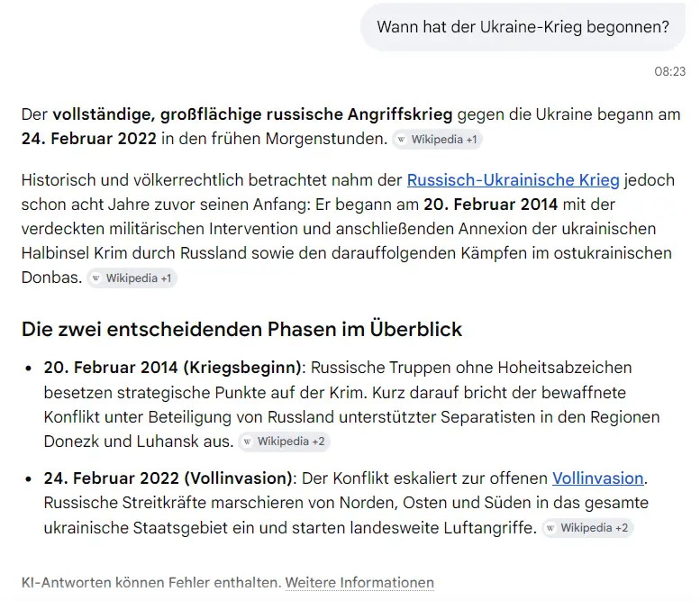The width and height of the screenshot is (700, 601).
Task: Open the 'Russisch-Ukrainische Krieg' link
Action: tap(513, 180)
